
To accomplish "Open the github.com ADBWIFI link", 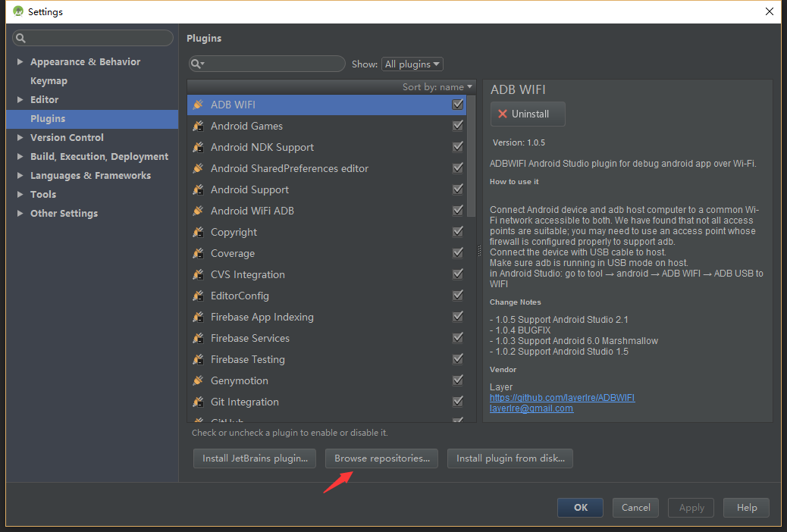I will [562, 398].
